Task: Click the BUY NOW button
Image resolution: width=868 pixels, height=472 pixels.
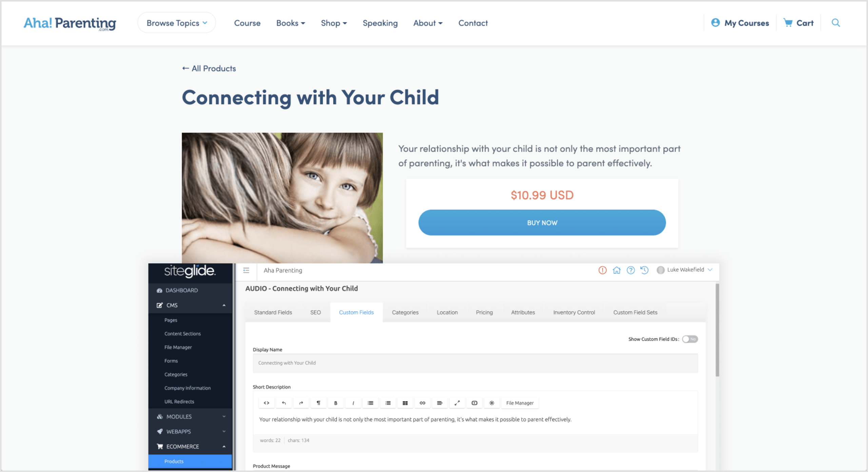Action: tap(542, 222)
